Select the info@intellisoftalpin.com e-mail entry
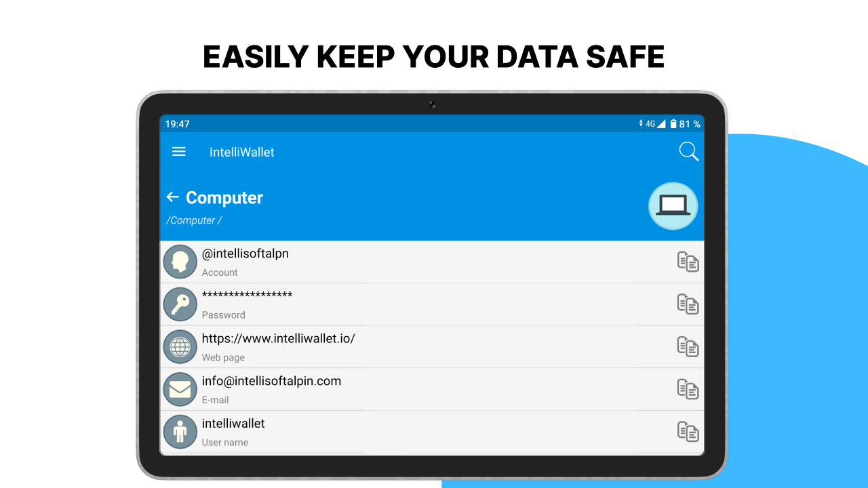Viewport: 868px width, 488px height. pyautogui.click(x=271, y=381)
